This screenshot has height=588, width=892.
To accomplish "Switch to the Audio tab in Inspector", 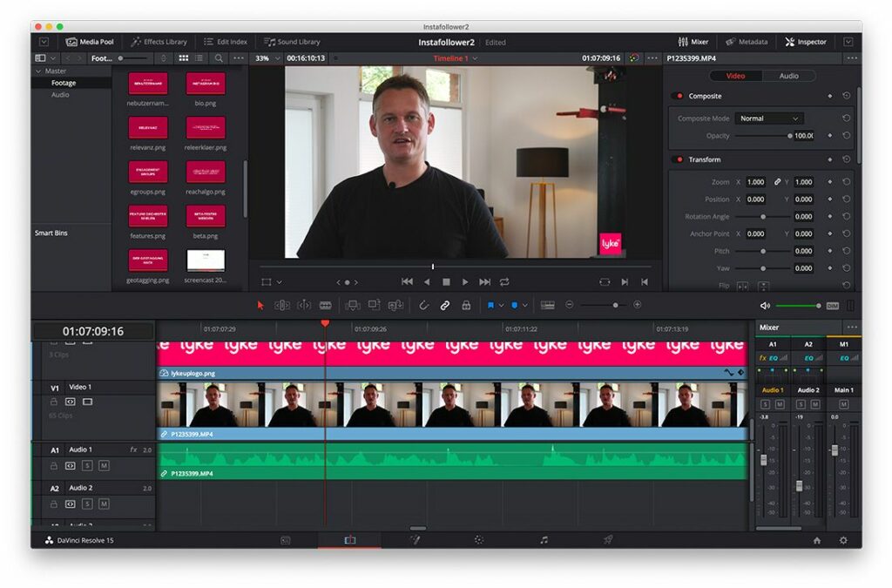I will pyautogui.click(x=788, y=76).
